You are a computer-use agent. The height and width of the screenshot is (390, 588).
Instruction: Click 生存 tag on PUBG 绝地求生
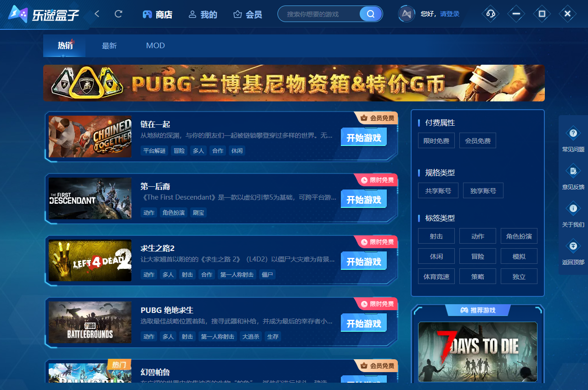[273, 336]
